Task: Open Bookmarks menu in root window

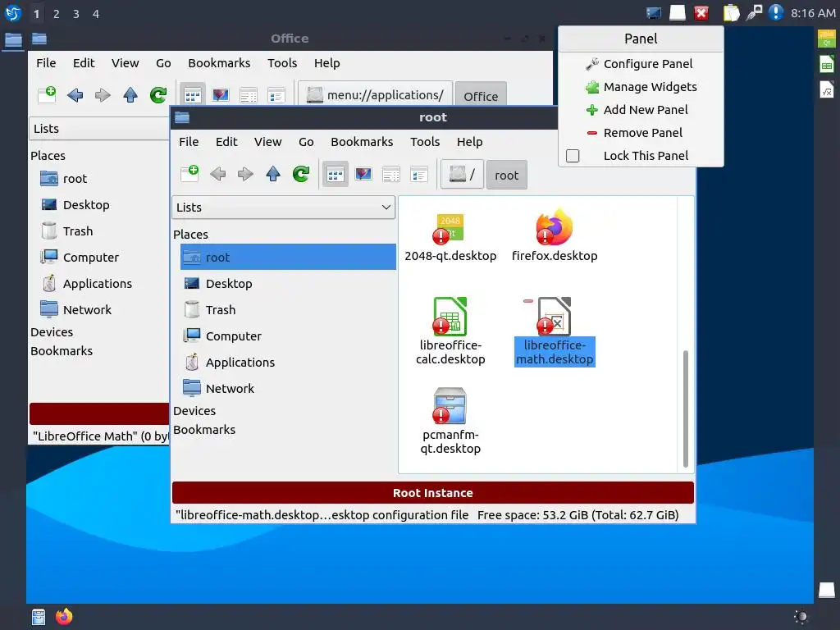Action: click(362, 142)
